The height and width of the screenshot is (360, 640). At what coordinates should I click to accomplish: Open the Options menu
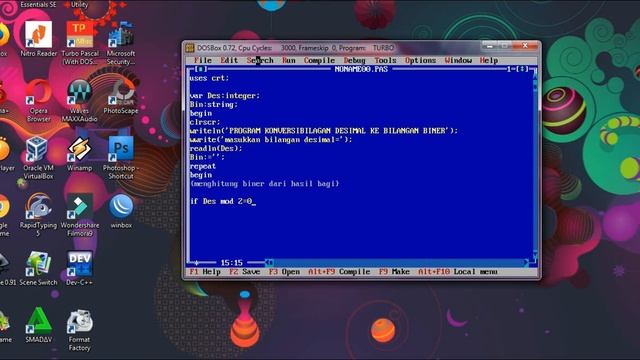[x=420, y=60]
